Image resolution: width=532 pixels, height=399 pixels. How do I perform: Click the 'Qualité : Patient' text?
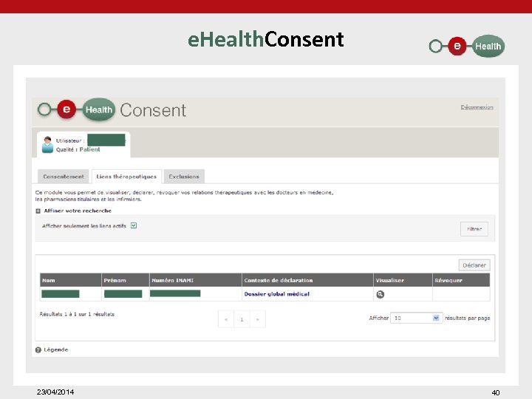[78, 149]
